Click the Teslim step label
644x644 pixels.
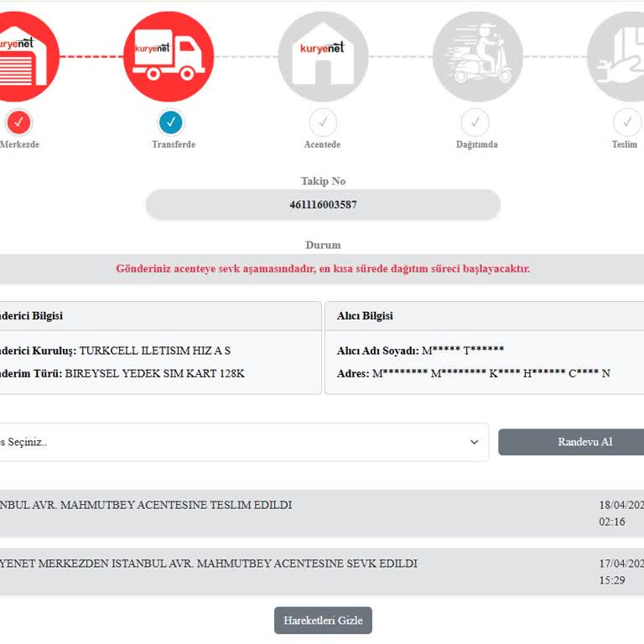pyautogui.click(x=624, y=144)
